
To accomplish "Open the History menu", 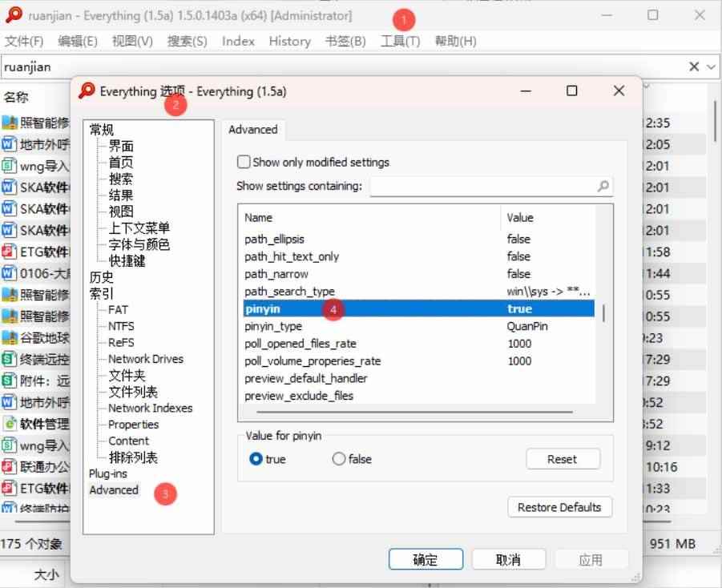I will pos(289,41).
